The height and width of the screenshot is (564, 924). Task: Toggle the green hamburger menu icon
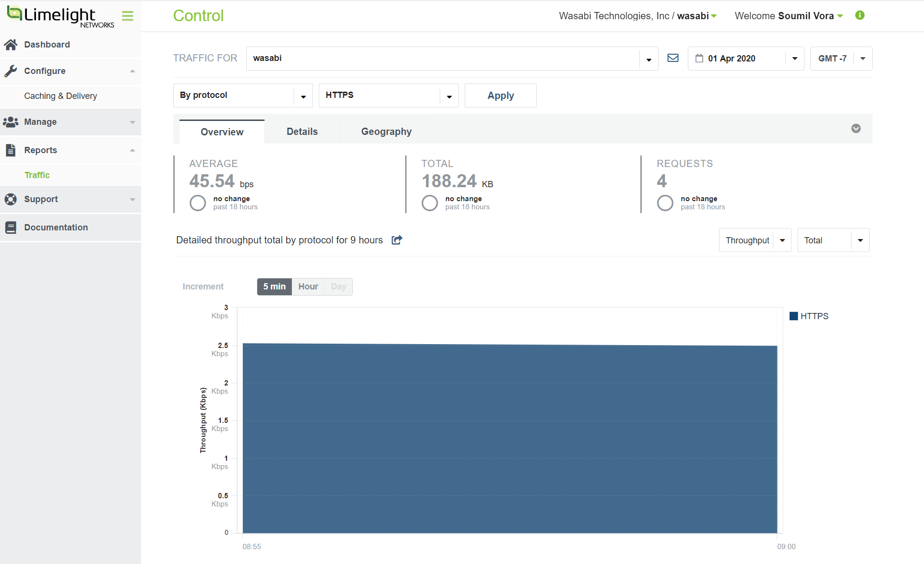coord(128,16)
